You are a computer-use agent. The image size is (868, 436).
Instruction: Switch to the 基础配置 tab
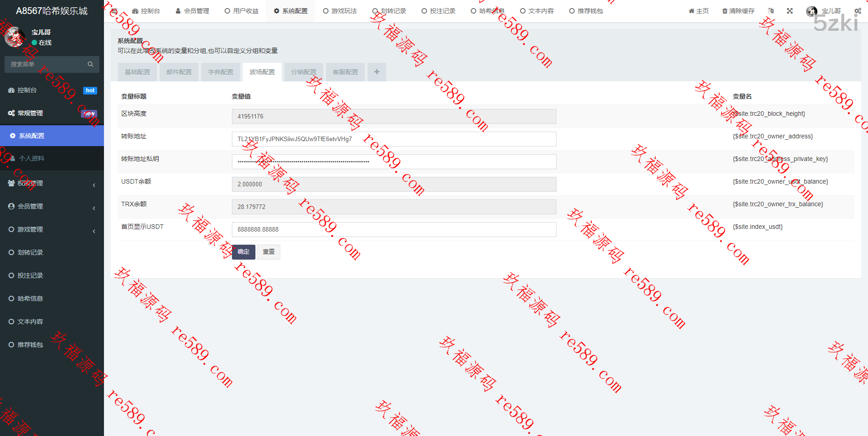pyautogui.click(x=137, y=72)
